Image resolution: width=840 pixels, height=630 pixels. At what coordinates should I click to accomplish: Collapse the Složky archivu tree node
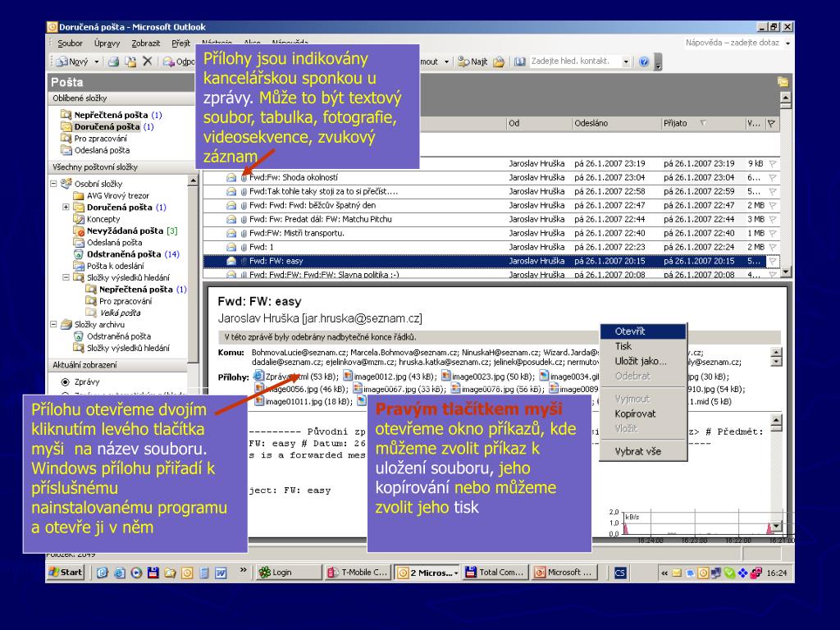[53, 324]
